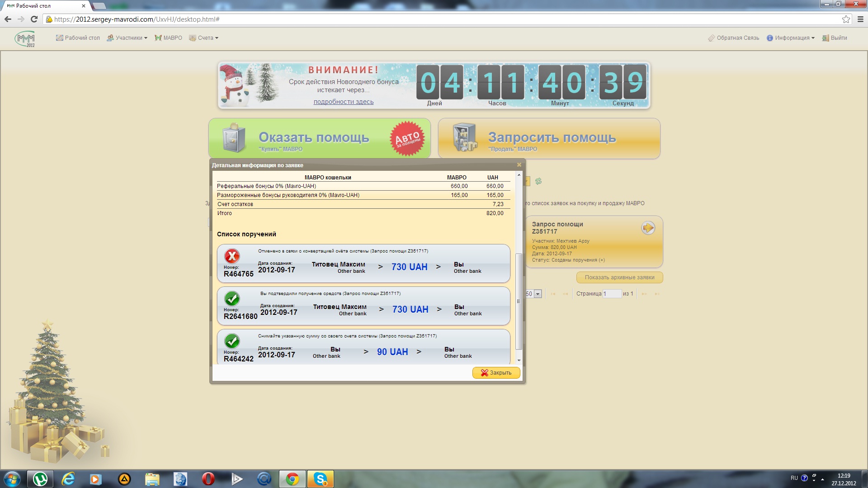Select 730 UAH amount in order R2641680
Viewport: 868px width, 488px height.
click(410, 310)
